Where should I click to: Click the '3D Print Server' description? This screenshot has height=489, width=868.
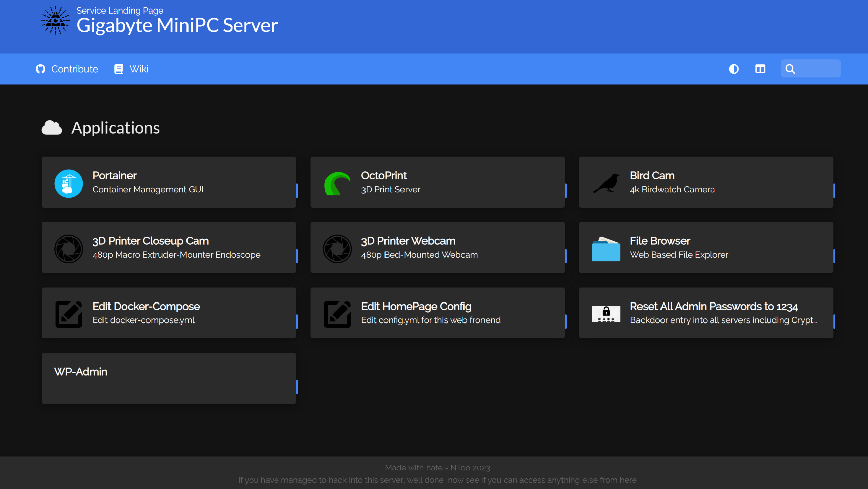pos(391,190)
